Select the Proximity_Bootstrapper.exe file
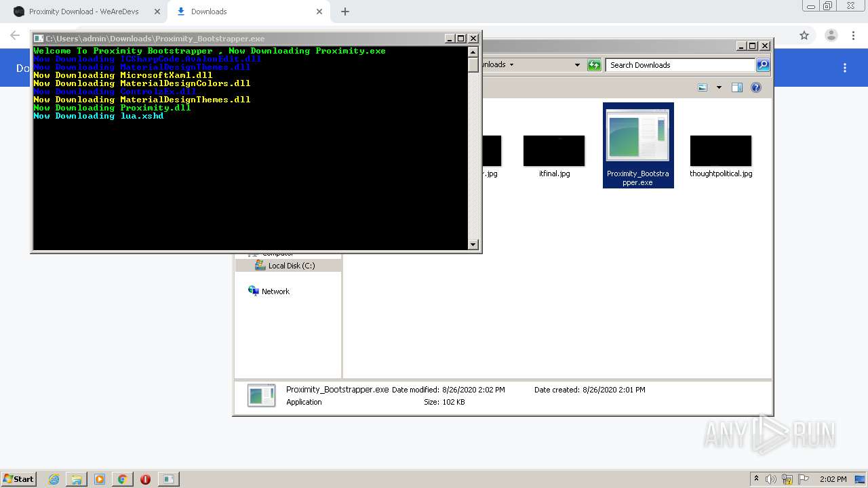 [638, 145]
